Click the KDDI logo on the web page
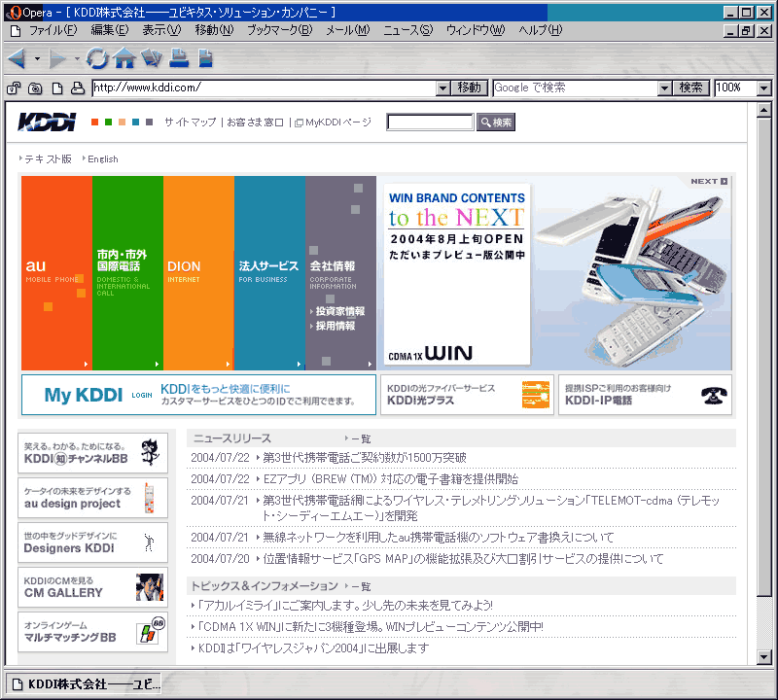This screenshot has width=778, height=700. [47, 122]
